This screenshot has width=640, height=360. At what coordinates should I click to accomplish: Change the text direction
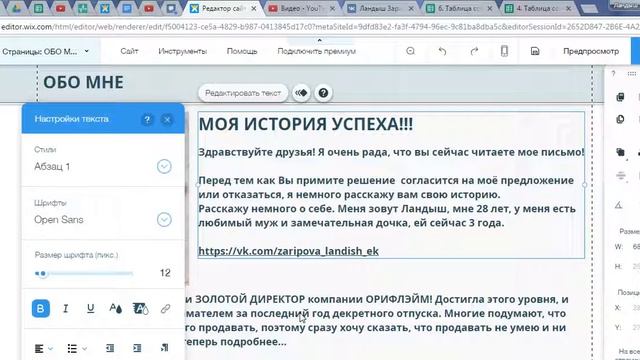point(164,348)
